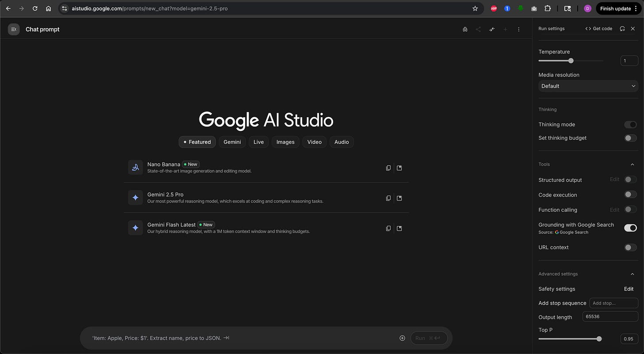
Task: Enable Code execution switch
Action: tap(630, 195)
